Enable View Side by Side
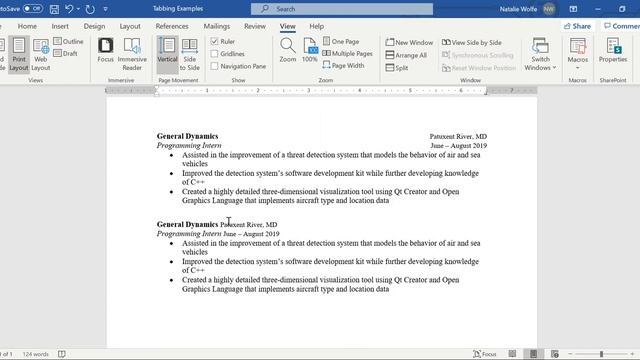 point(472,42)
